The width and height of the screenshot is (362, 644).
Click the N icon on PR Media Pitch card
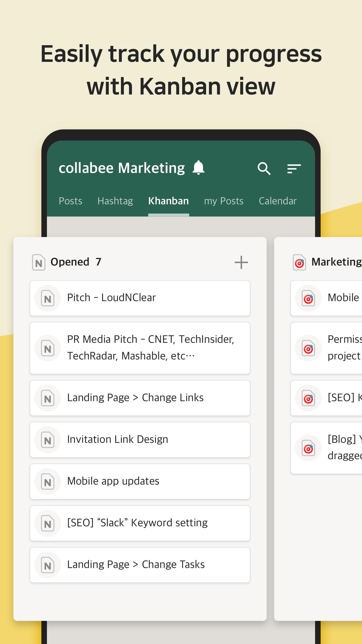[48, 348]
